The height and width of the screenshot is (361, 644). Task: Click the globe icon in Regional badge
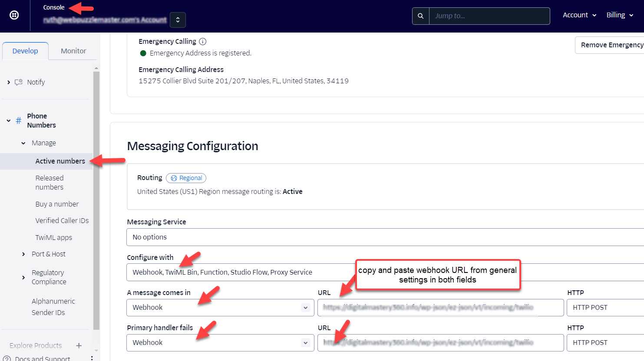(x=174, y=178)
